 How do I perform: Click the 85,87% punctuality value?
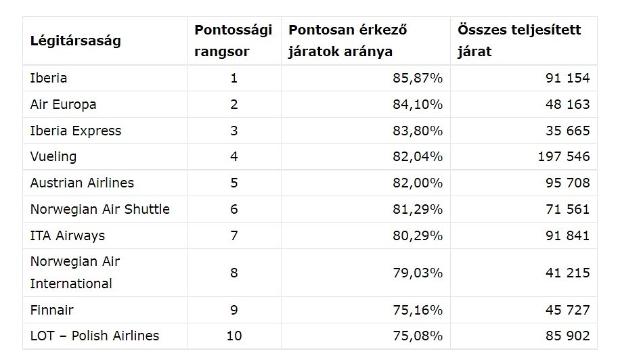[x=418, y=78]
